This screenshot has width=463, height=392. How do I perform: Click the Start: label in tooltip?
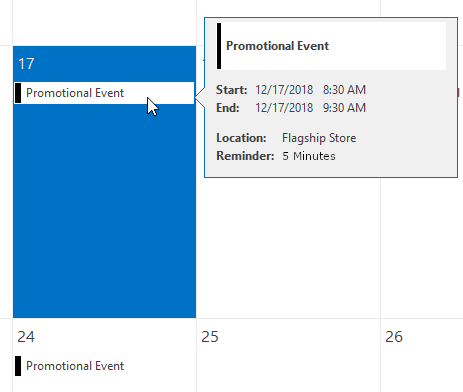click(x=232, y=90)
